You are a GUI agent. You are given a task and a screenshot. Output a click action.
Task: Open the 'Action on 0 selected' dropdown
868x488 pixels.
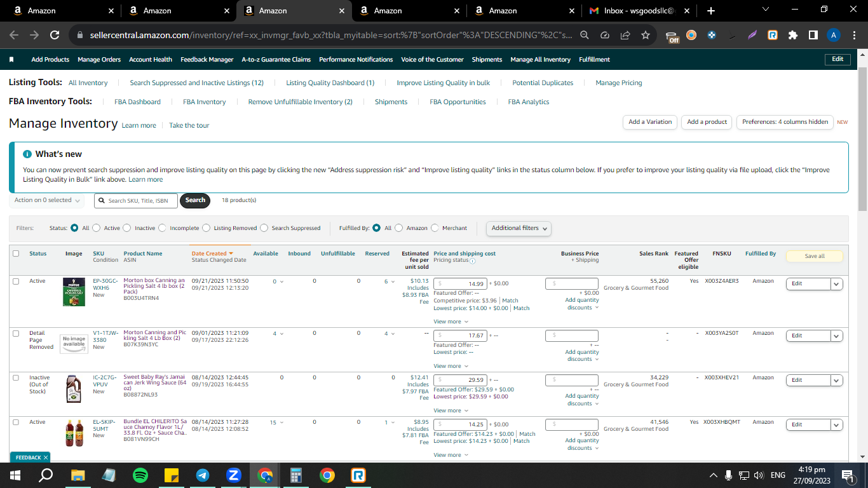[47, 200]
